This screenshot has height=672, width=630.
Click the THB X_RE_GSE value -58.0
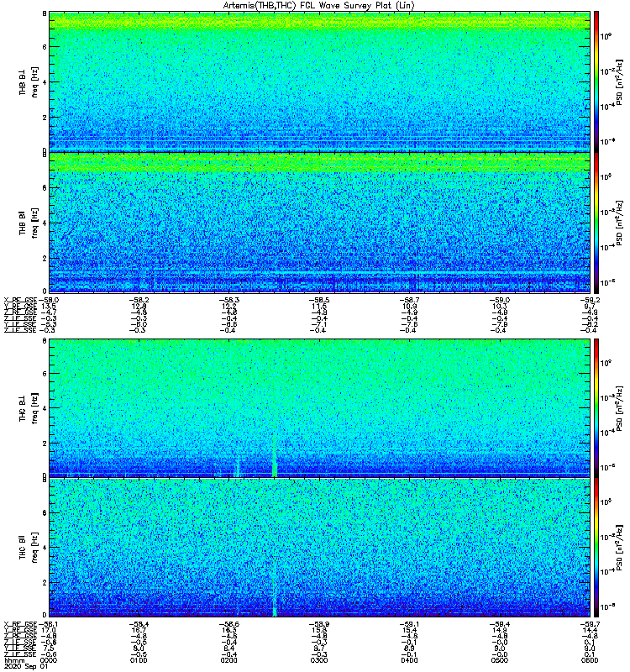[x=49, y=300]
